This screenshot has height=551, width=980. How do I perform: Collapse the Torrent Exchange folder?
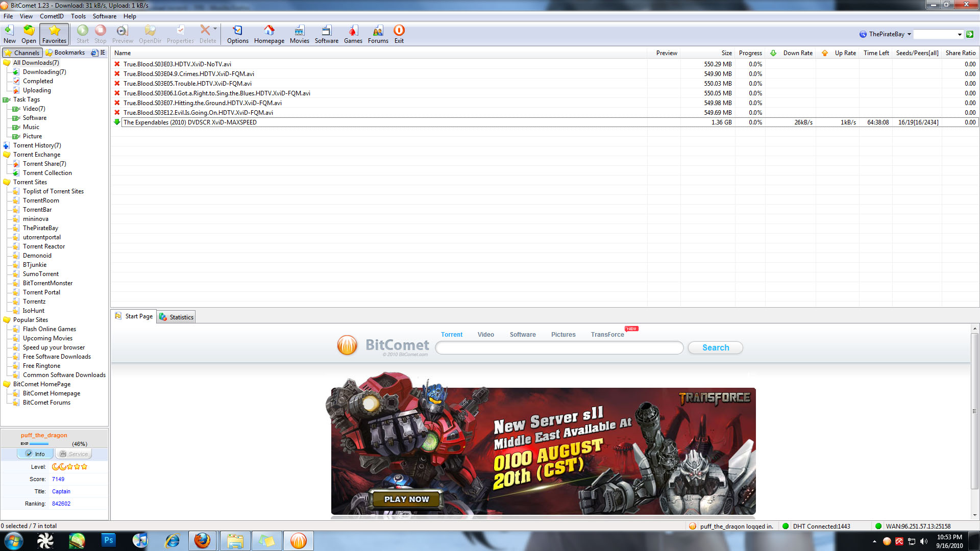click(7, 155)
